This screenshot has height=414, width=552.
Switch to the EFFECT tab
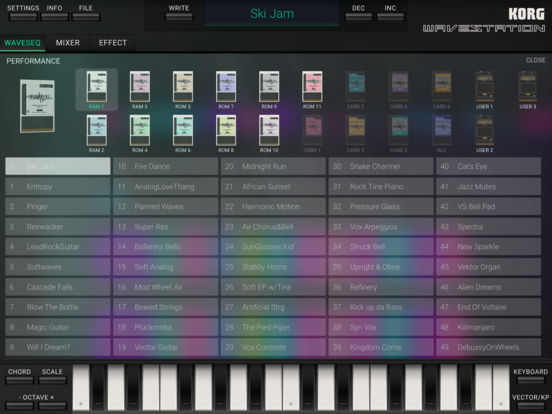[x=113, y=43]
